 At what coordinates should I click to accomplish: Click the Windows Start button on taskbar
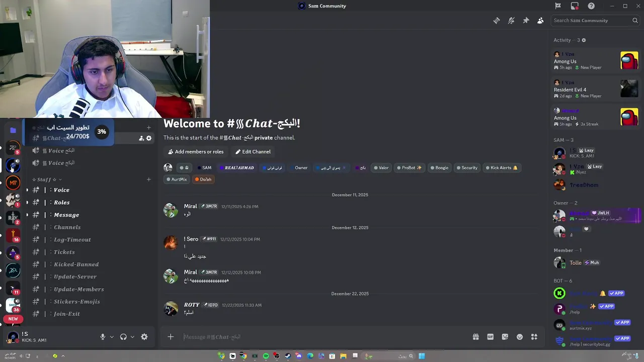tap(422, 356)
